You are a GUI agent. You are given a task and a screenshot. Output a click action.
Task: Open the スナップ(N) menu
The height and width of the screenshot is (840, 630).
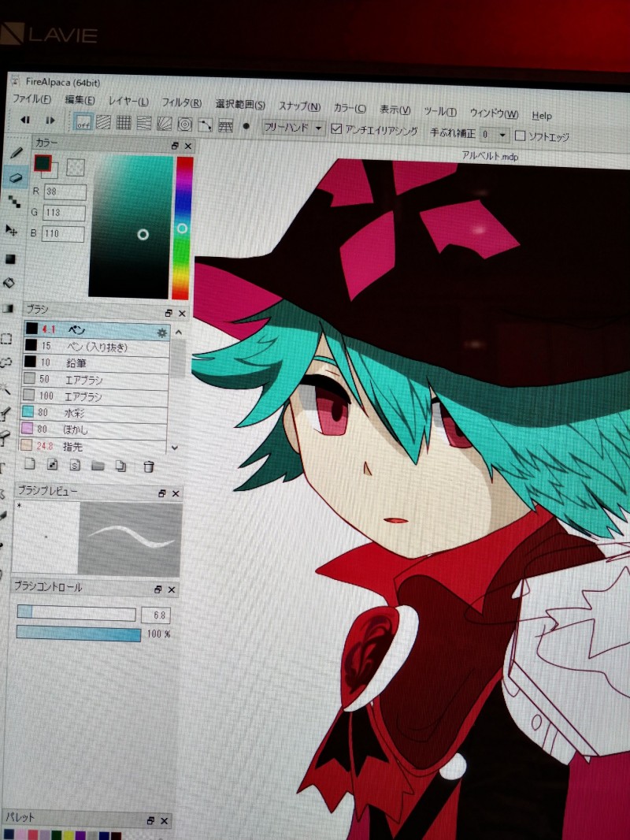[299, 106]
